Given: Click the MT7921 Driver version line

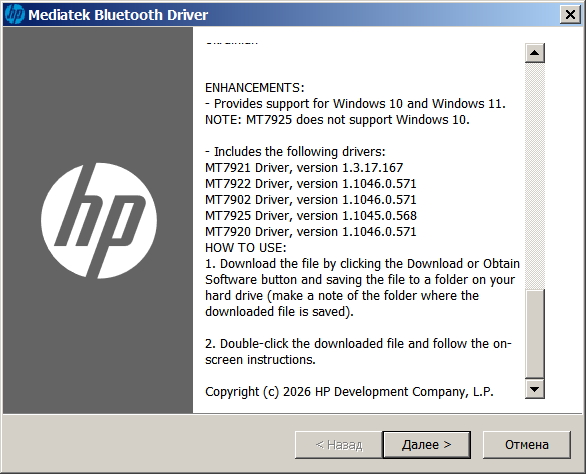Looking at the screenshot, I should point(304,168).
